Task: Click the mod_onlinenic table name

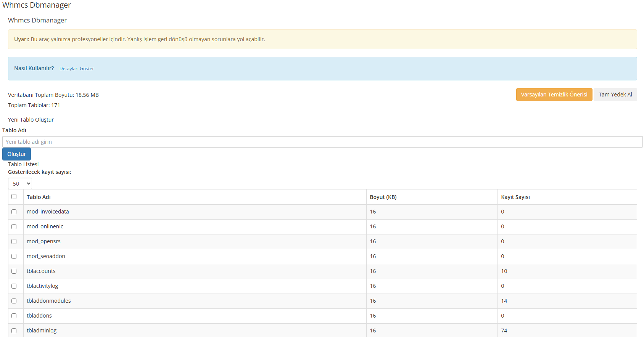Action: coord(45,226)
